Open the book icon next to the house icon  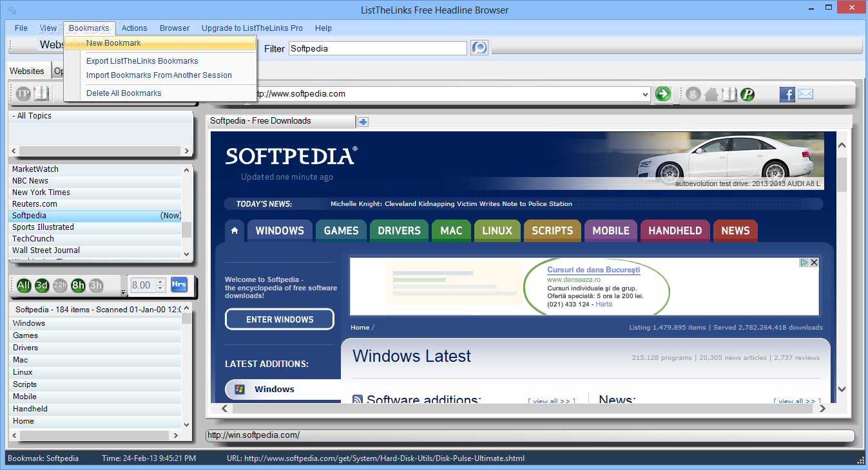pyautogui.click(x=729, y=95)
